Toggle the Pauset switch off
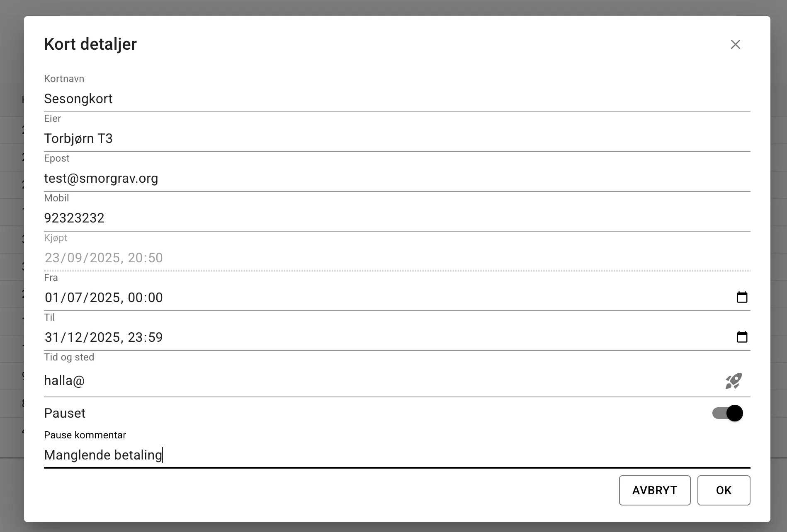 click(x=728, y=413)
